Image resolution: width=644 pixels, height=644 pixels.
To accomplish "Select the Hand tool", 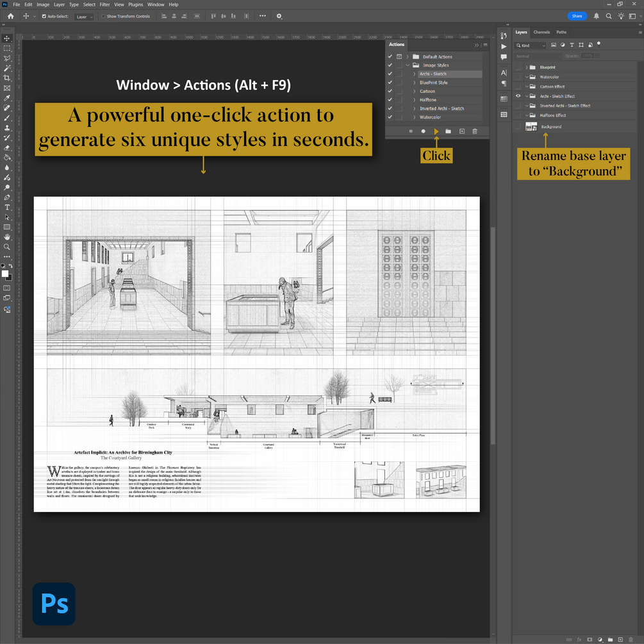I will click(7, 236).
